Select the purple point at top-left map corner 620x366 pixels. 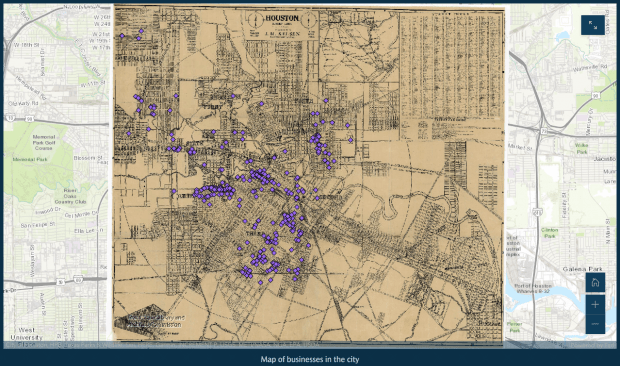[122, 36]
